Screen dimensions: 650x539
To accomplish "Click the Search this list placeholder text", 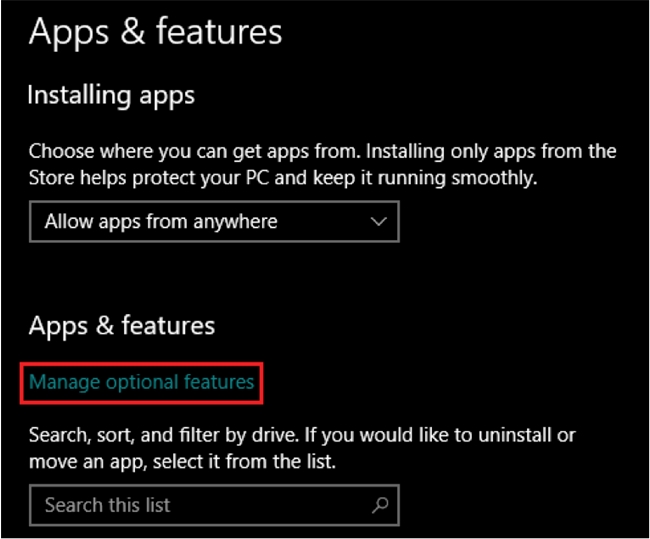I will pyautogui.click(x=107, y=505).
